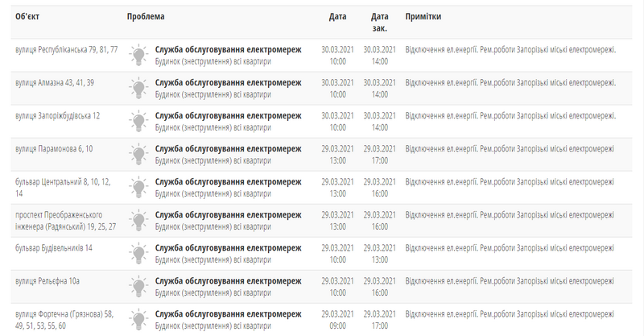This screenshot has width=644, height=336.
Task: Click the Дата зак. column header
Action: coord(380,22)
